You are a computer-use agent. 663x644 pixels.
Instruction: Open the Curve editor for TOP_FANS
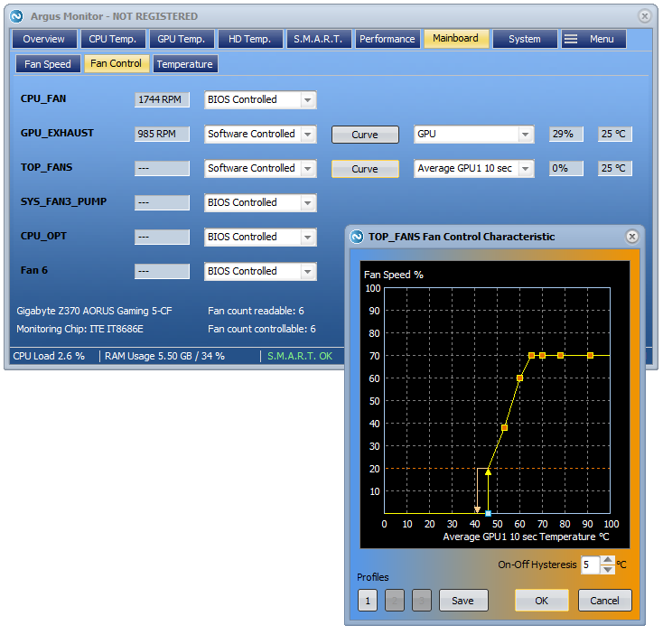365,169
